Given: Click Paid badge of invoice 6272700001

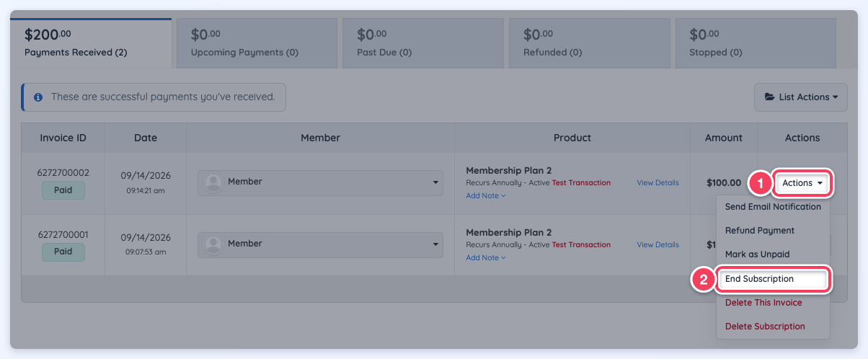Looking at the screenshot, I should point(63,252).
